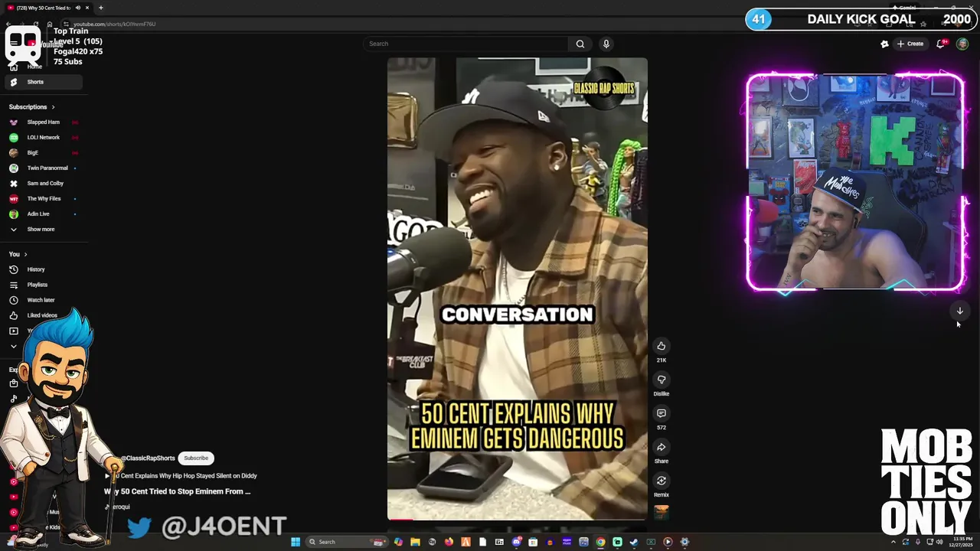Click the search magnifier button

pyautogui.click(x=580, y=44)
